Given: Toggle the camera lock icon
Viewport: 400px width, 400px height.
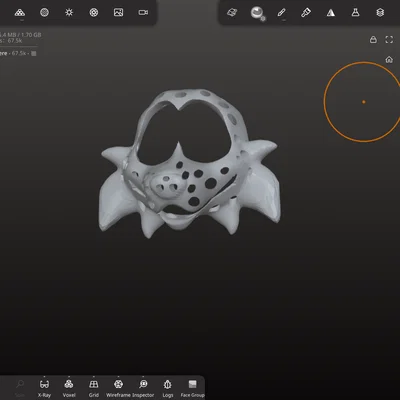Looking at the screenshot, I should point(373,40).
